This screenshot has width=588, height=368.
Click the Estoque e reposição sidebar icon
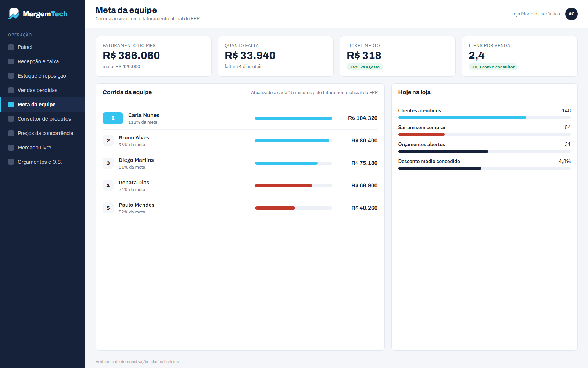point(11,76)
